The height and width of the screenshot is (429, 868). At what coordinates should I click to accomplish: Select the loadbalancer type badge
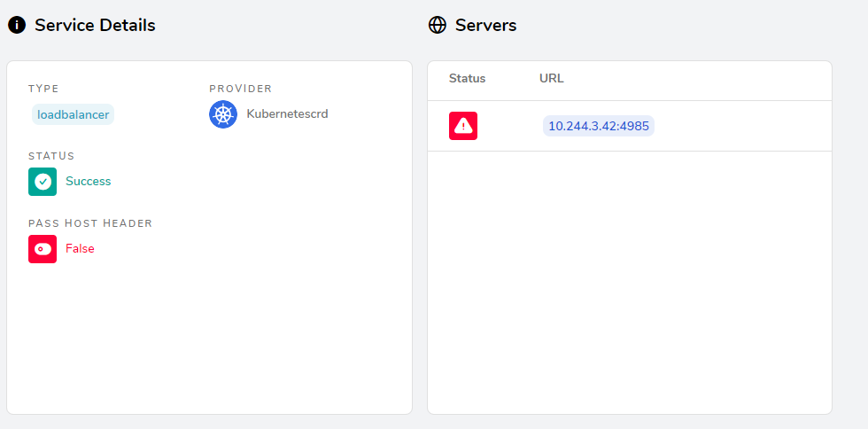coord(73,114)
